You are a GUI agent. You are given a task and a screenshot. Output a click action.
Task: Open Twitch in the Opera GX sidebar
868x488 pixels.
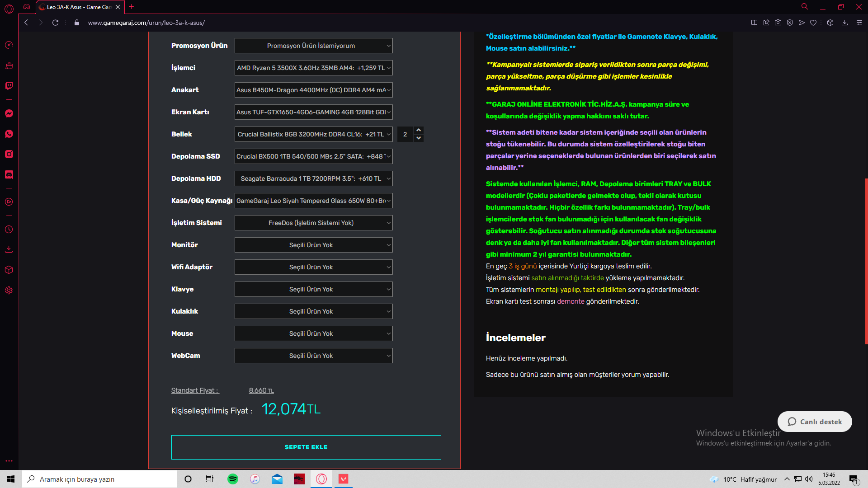point(9,86)
